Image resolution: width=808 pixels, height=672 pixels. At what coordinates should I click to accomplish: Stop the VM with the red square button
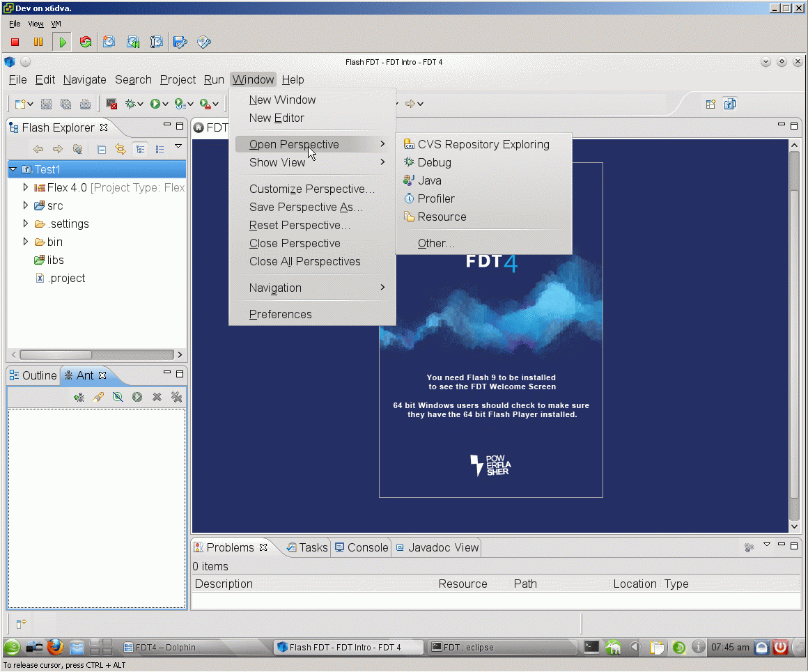tap(15, 42)
